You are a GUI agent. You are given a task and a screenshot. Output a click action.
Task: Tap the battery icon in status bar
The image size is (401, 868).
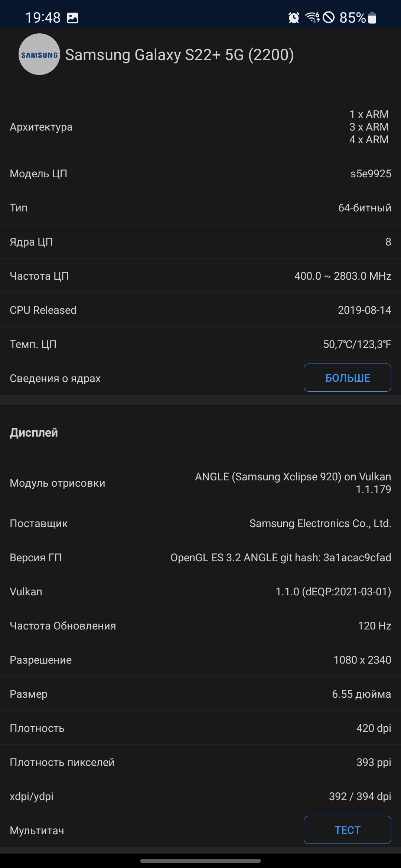[x=372, y=17]
